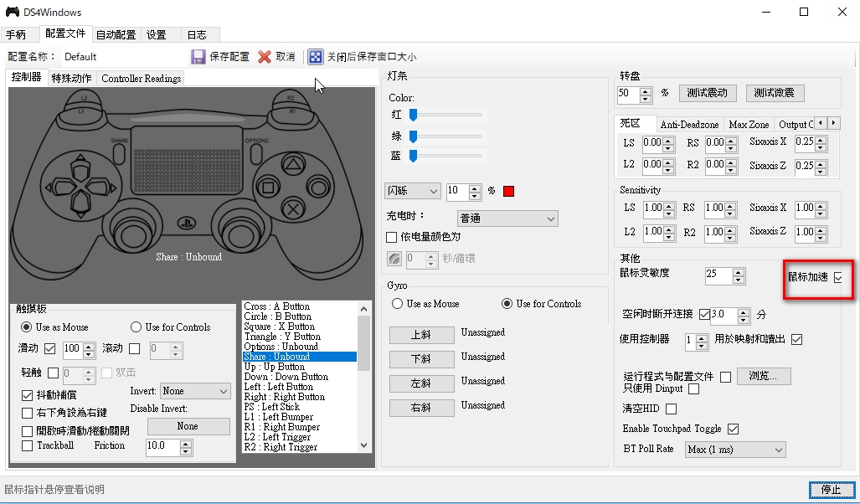Click the save profile floppy disk icon
860x504 pixels.
click(198, 57)
